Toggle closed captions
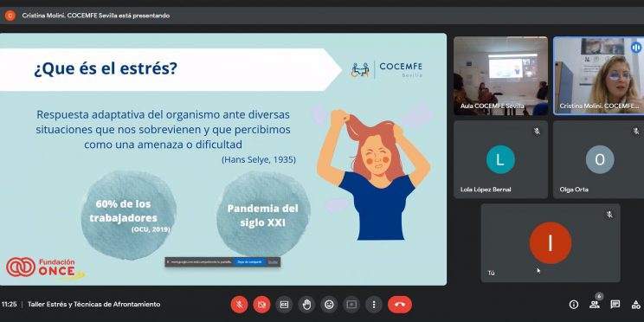The height and width of the screenshot is (322, 644). pos(284,305)
